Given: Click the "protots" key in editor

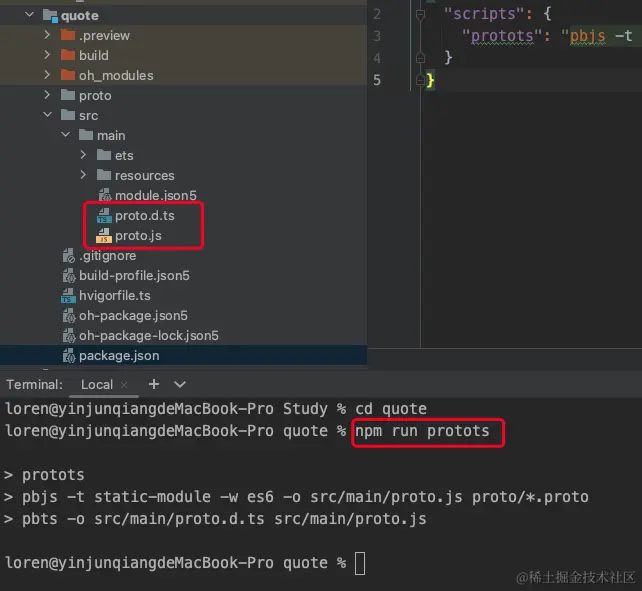Looking at the screenshot, I should point(502,36).
